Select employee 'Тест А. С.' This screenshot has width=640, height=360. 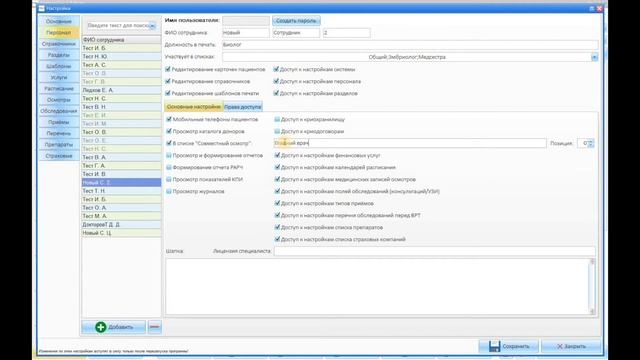click(x=122, y=65)
